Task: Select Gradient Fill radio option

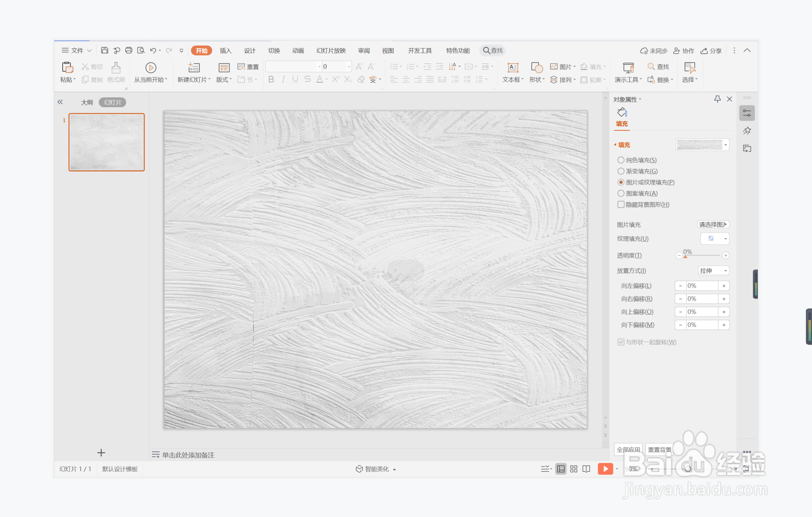Action: click(x=621, y=171)
